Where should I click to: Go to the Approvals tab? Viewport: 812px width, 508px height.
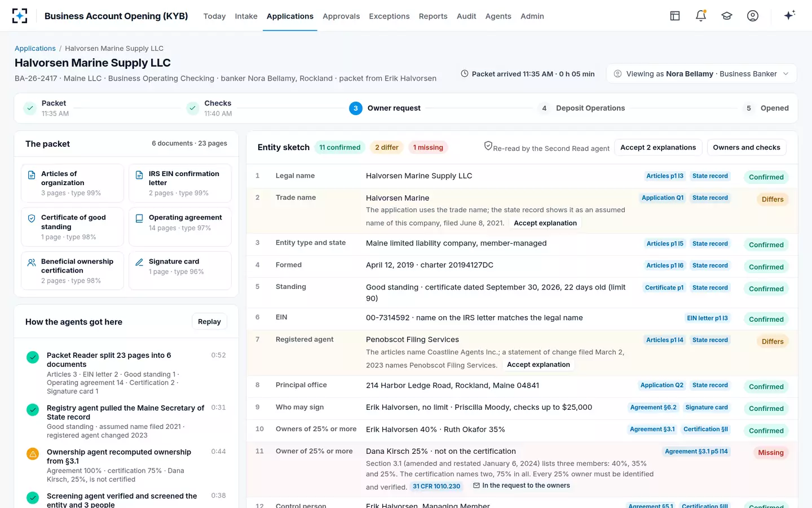click(341, 16)
